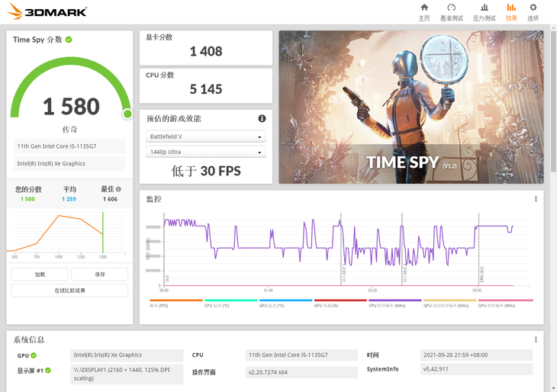Click the average score value 1 259
Screen dimensions: 557x392
coord(69,199)
